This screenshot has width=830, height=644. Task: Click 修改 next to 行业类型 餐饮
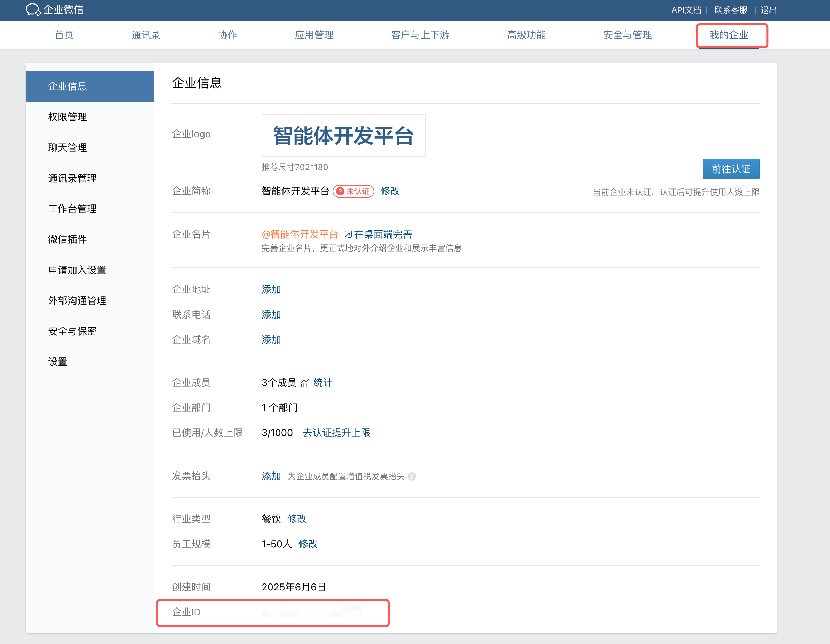tap(296, 519)
